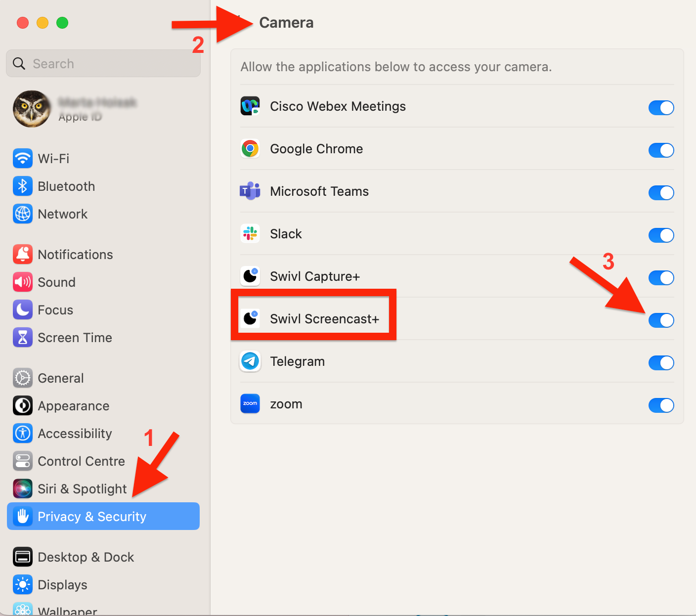Switch off Swivl Capture+ camera access
Screen dimensions: 696x616
tap(661, 278)
